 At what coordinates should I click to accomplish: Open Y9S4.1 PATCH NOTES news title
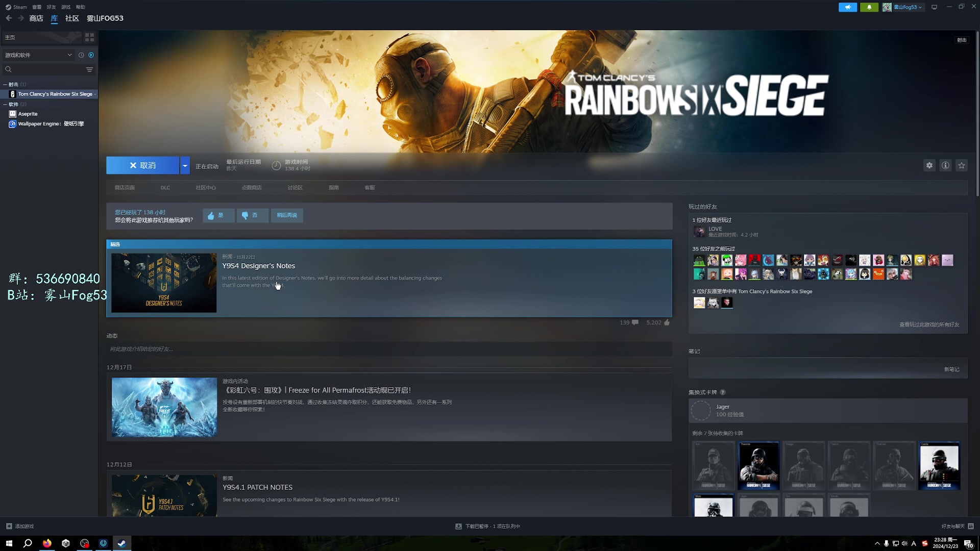click(257, 488)
